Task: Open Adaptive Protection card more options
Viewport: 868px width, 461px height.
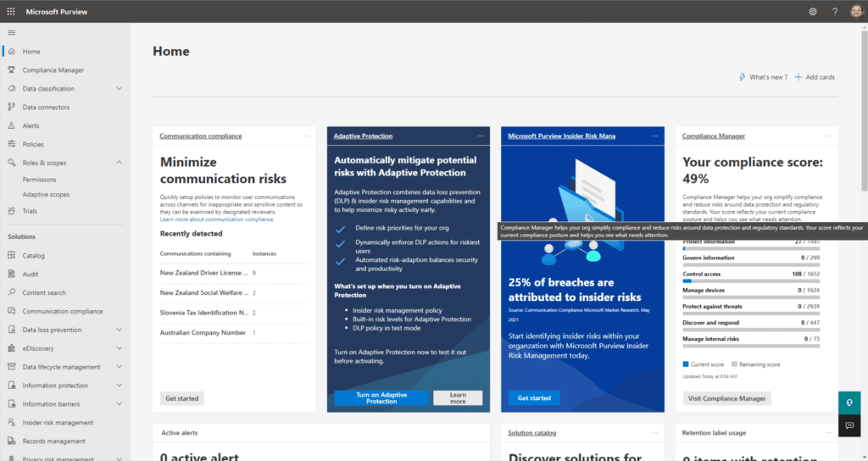Action: [x=481, y=136]
